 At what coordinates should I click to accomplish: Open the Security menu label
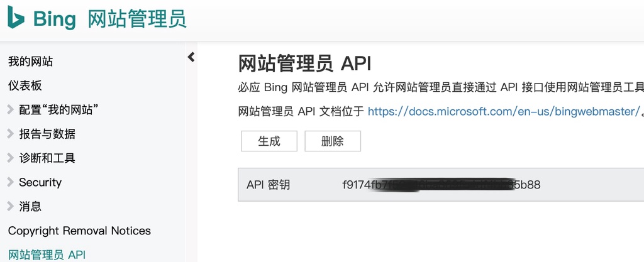point(40,182)
